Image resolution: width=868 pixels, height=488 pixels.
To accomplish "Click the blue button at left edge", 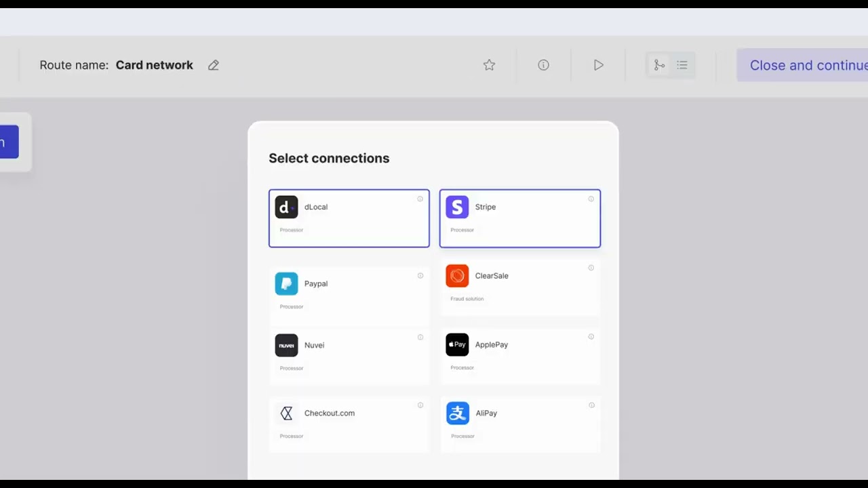I will point(9,142).
